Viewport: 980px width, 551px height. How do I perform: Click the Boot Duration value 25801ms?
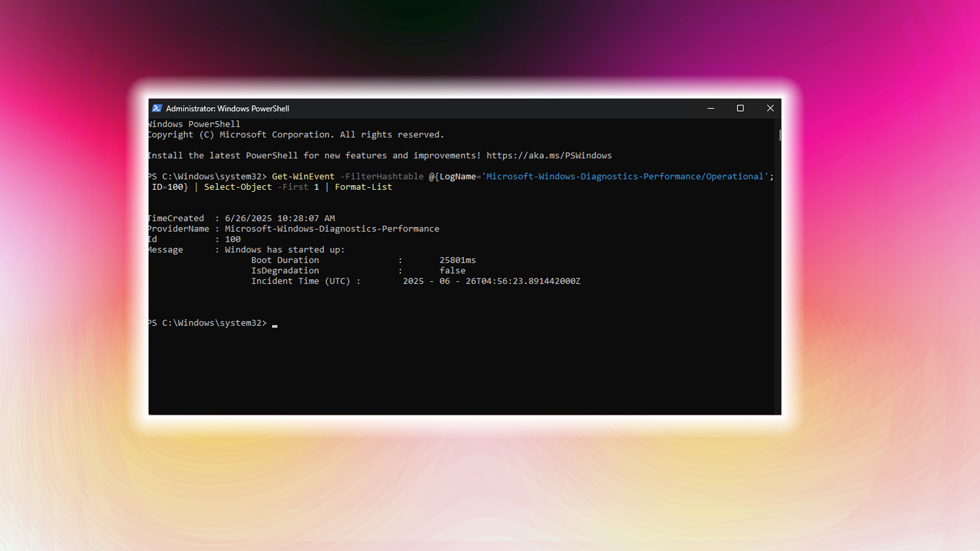(457, 260)
